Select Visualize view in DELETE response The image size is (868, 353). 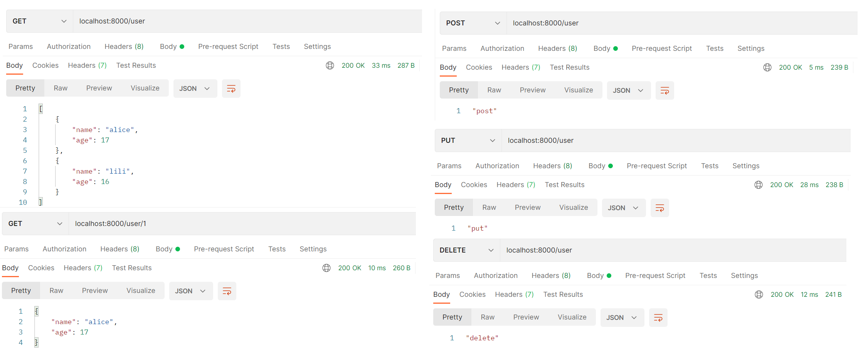tap(572, 317)
